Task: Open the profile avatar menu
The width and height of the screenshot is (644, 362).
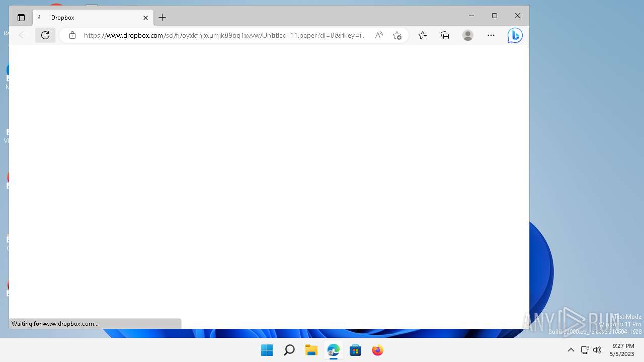Action: [x=468, y=35]
